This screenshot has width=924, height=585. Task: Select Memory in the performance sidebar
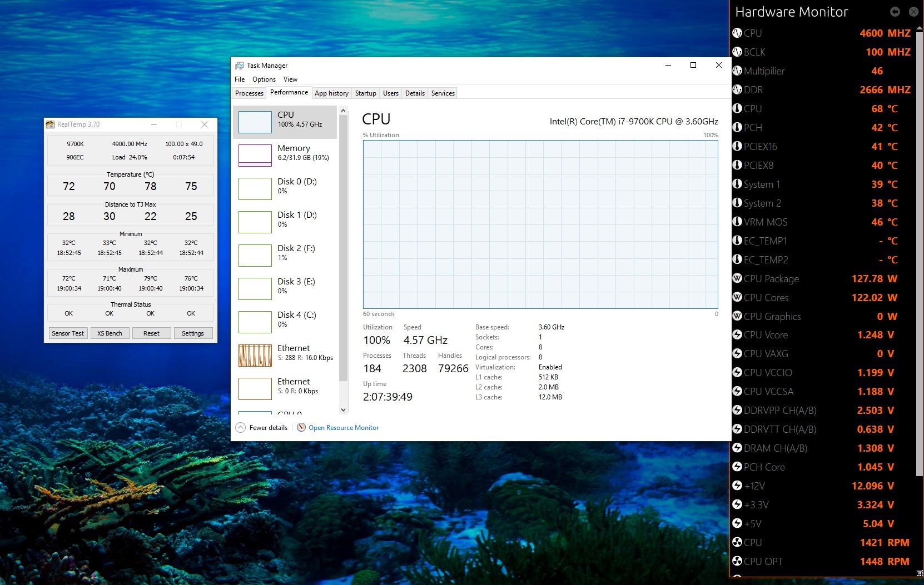tap(285, 155)
